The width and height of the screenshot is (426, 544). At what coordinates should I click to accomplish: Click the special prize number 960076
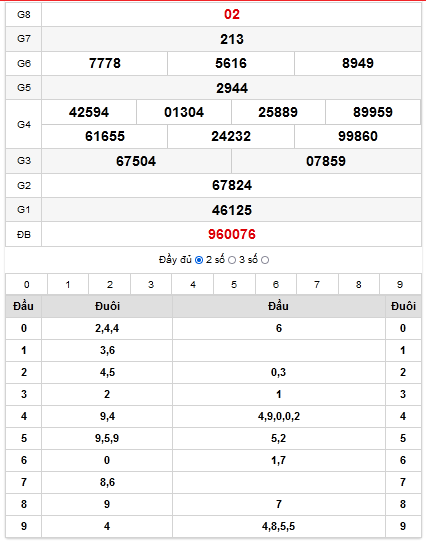point(232,234)
